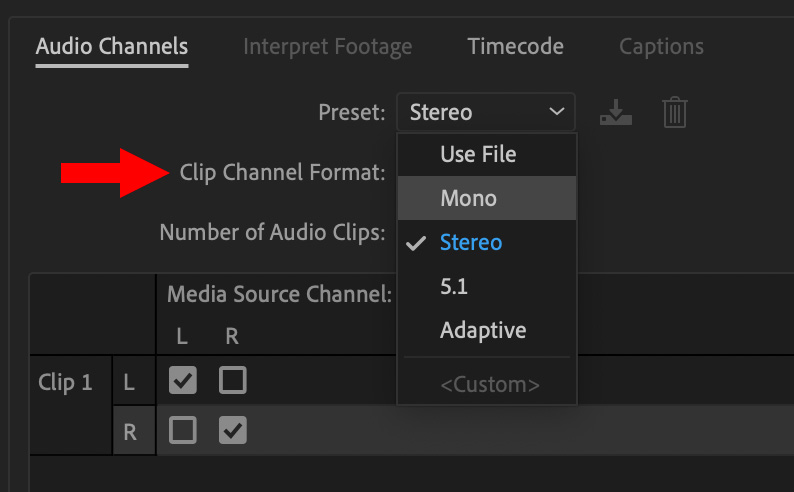794x492 pixels.
Task: Open the Captions tab
Action: [661, 47]
